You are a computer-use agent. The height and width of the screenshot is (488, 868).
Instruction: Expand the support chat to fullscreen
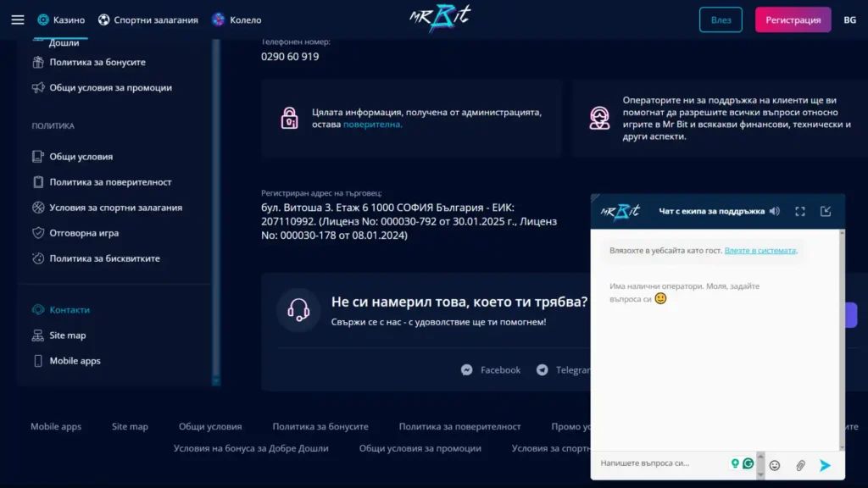pyautogui.click(x=800, y=211)
